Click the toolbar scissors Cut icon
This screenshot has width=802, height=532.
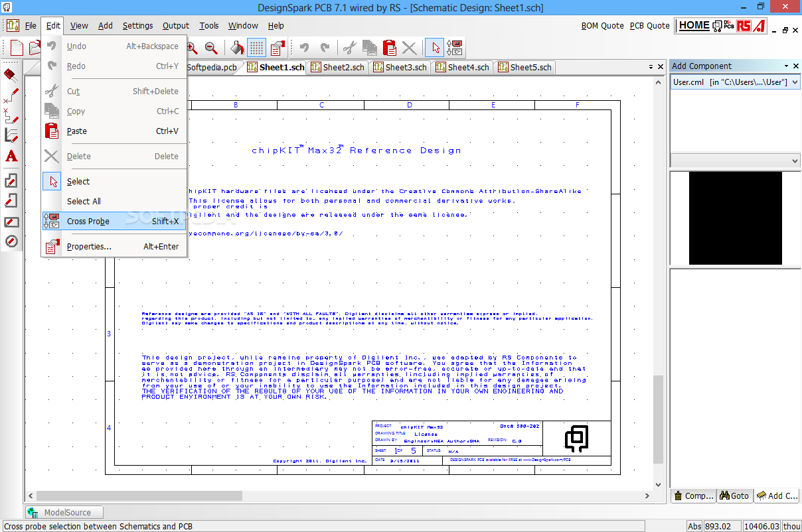pyautogui.click(x=349, y=48)
